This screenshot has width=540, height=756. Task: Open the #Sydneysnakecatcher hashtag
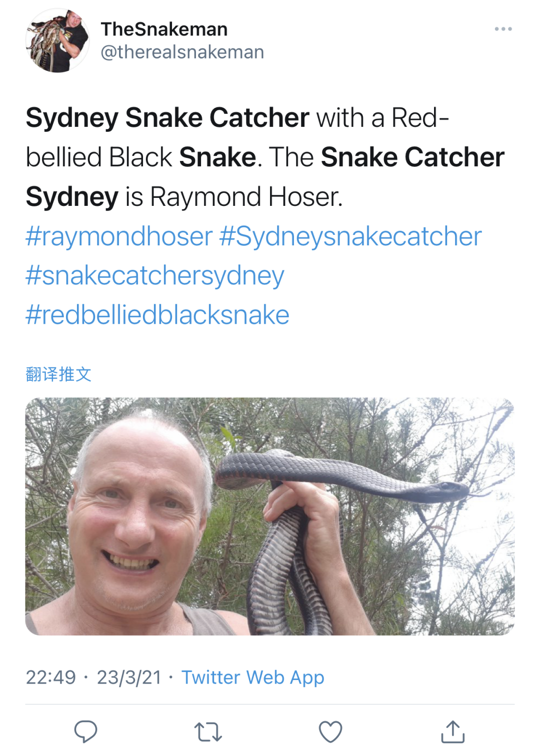pyautogui.click(x=350, y=236)
